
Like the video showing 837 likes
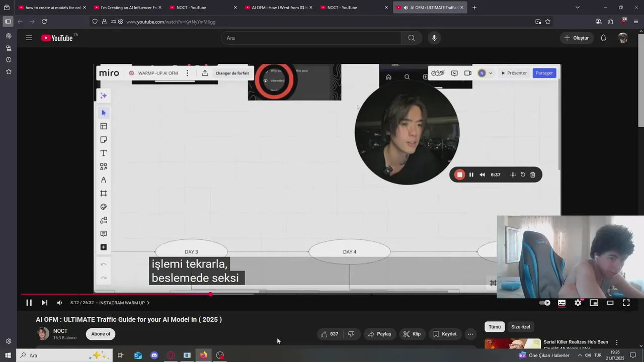(330, 334)
